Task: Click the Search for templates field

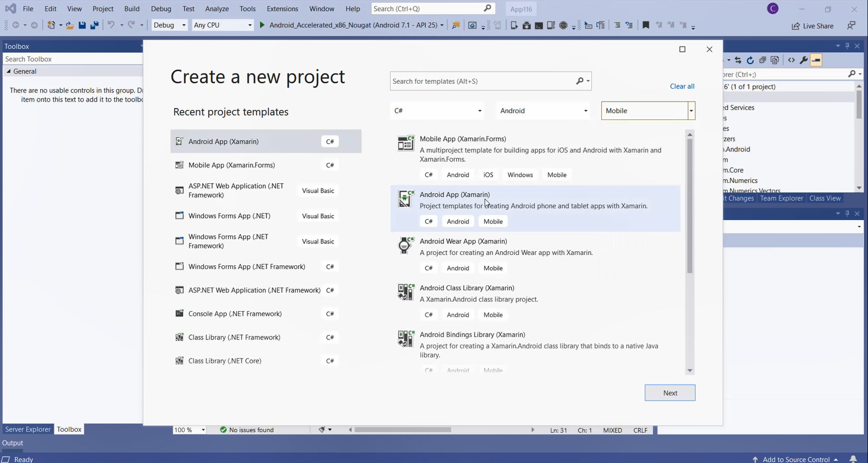Action: [482, 81]
